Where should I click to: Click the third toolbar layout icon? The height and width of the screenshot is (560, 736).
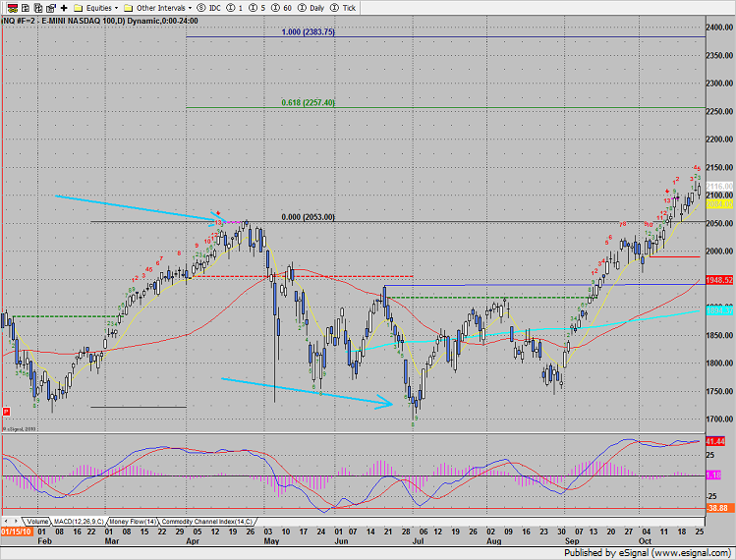(x=38, y=8)
